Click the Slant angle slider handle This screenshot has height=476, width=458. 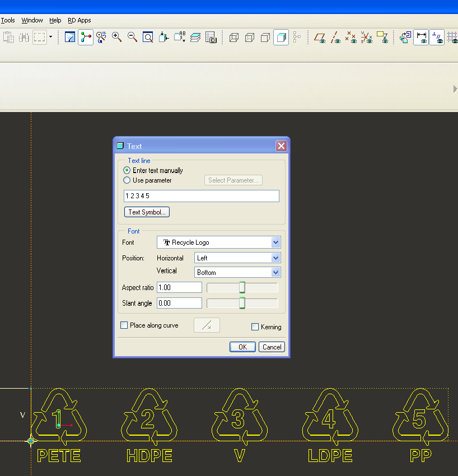click(242, 303)
